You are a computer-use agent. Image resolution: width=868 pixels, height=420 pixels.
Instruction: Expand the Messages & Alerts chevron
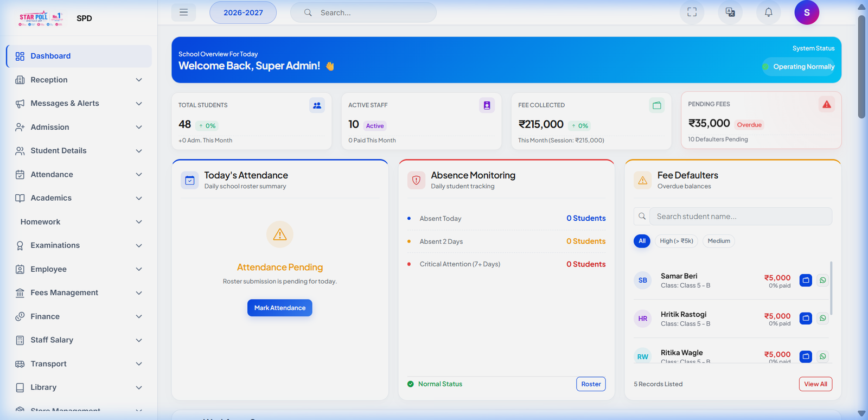pyautogui.click(x=139, y=104)
